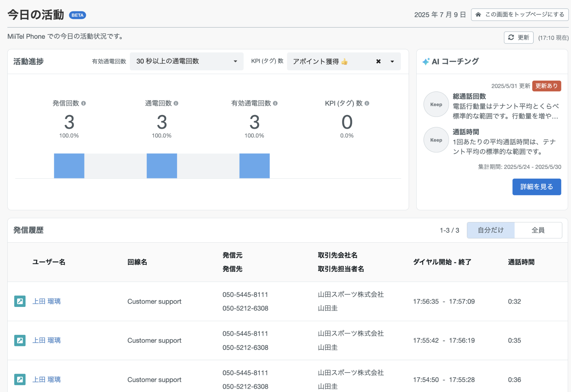Click the 更新あり badge in AI coaching
Viewport: 571px width, 392px height.
(x=547, y=86)
